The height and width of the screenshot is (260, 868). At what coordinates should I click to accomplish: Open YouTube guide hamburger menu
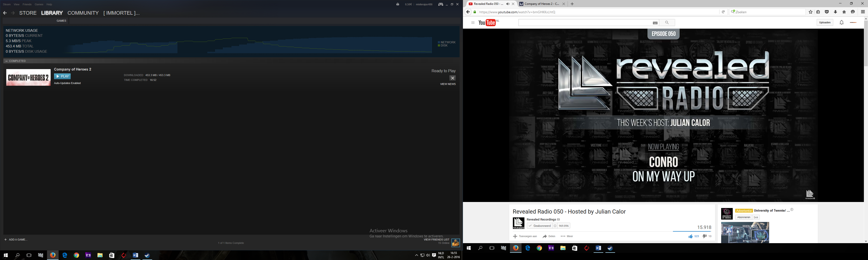point(473,23)
